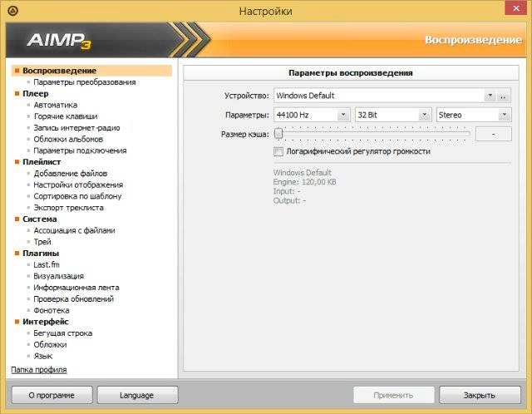Select the Плагины category
This screenshot has height=414, width=532.
(x=41, y=254)
